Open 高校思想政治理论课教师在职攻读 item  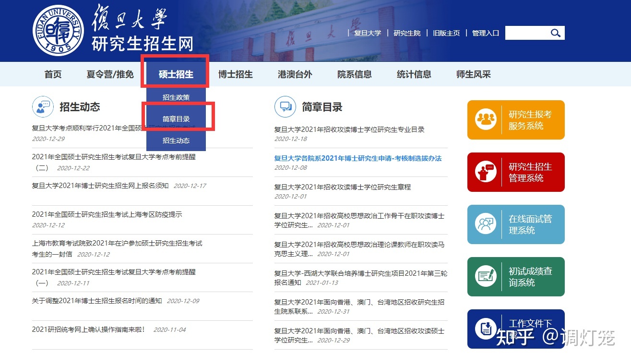coord(359,249)
